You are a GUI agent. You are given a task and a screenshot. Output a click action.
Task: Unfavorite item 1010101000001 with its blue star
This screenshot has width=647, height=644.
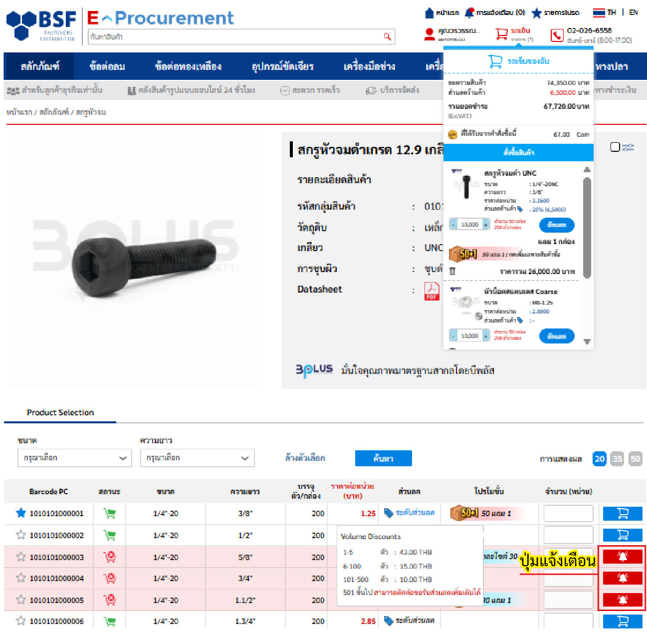(21, 513)
